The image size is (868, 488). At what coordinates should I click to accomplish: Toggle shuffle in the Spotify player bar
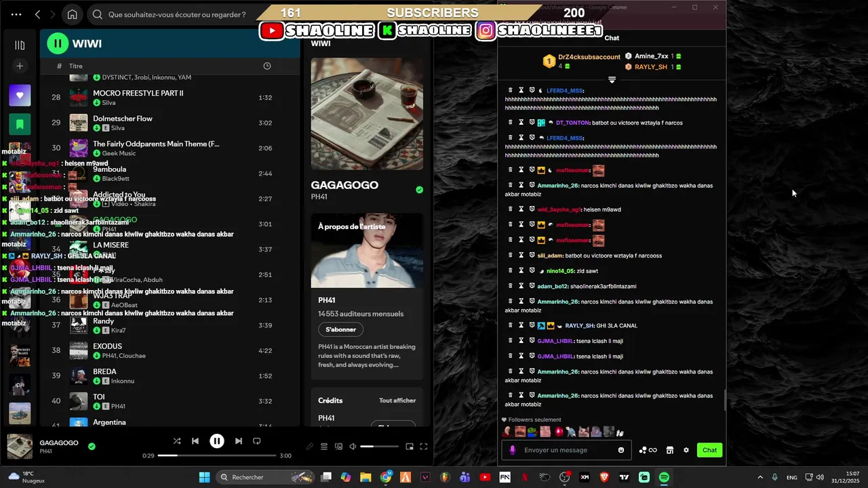[177, 441]
